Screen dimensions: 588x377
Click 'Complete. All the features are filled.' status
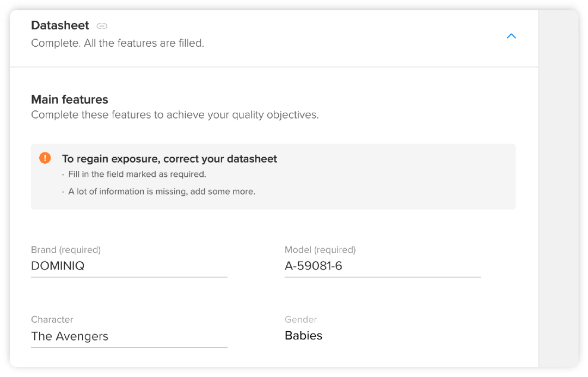(x=118, y=43)
